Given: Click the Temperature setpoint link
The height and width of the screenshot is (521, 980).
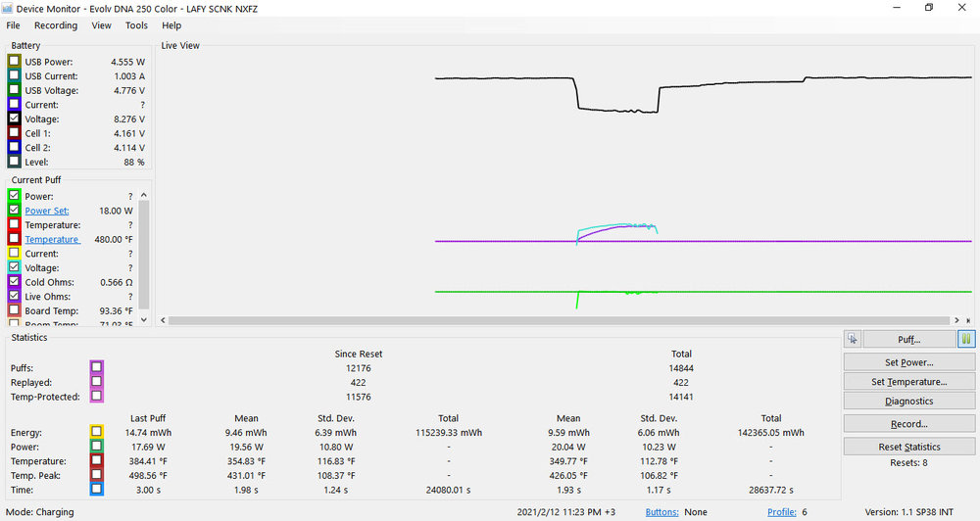Looking at the screenshot, I should click(52, 239).
